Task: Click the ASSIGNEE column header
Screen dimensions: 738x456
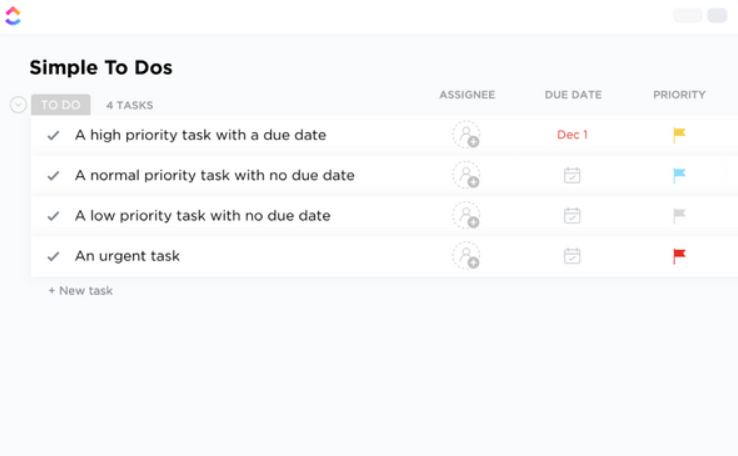Action: point(467,95)
